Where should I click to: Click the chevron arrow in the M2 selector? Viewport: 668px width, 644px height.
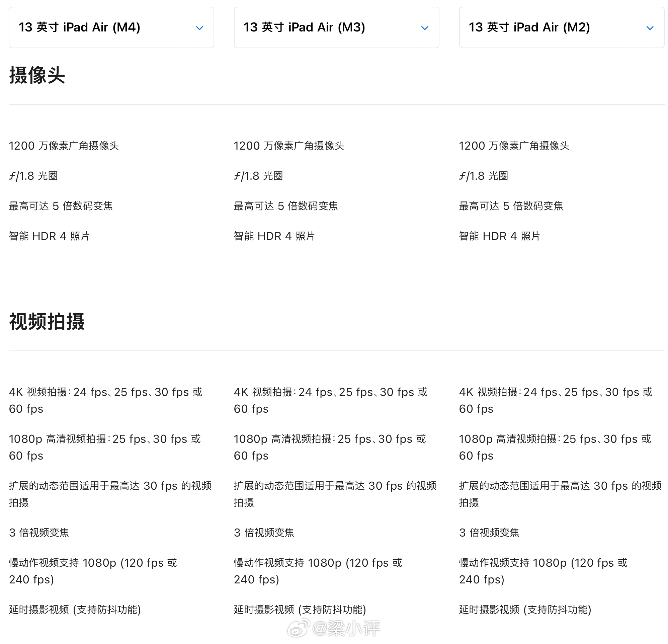(x=650, y=28)
